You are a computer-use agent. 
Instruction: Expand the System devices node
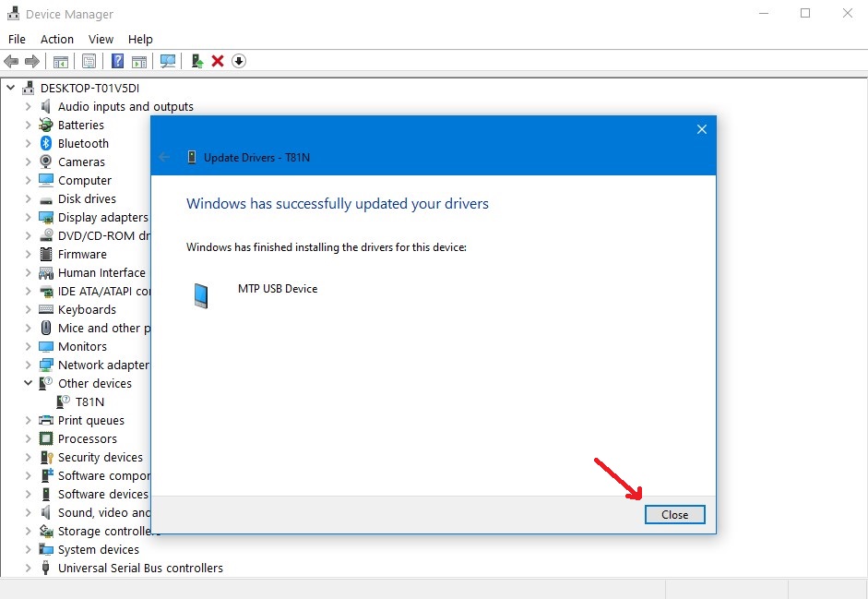(29, 549)
